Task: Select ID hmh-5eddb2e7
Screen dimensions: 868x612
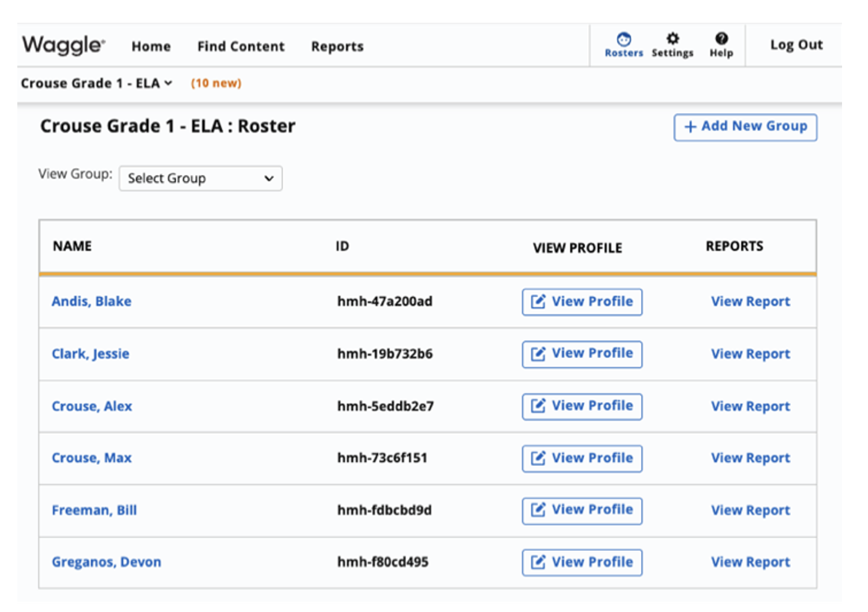Action: 386,406
